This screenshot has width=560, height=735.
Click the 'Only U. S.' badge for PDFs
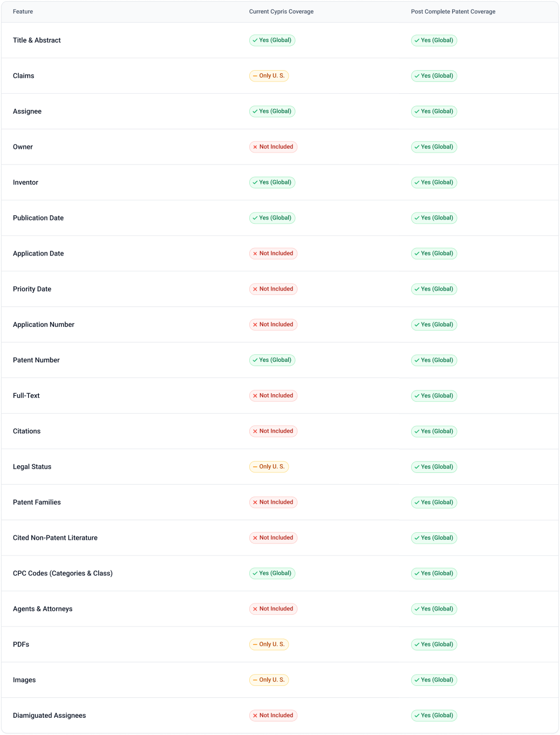269,644
